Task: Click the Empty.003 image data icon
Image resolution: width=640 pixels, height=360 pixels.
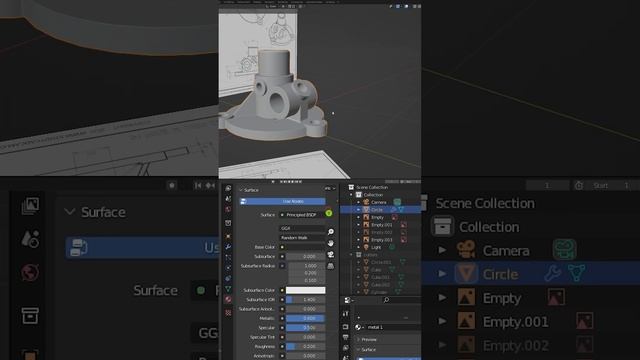Action: pyautogui.click(x=403, y=240)
